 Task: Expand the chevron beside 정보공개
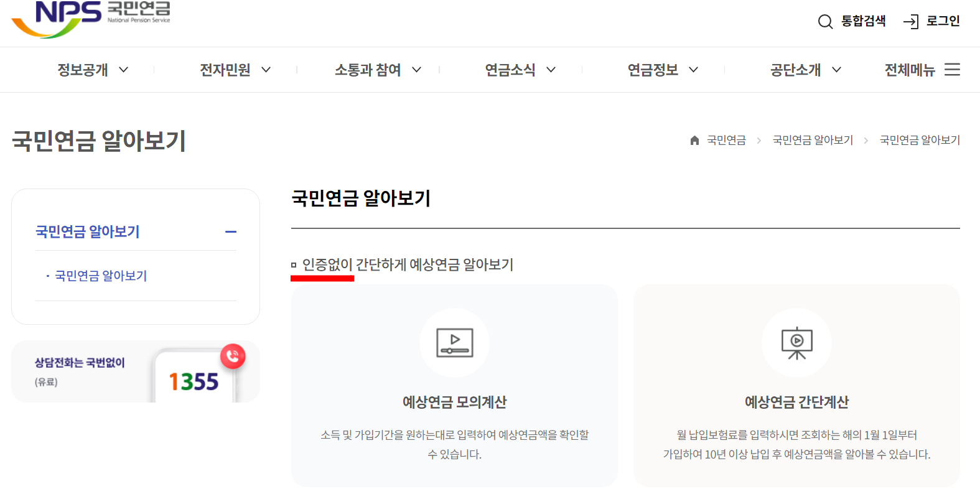(123, 70)
